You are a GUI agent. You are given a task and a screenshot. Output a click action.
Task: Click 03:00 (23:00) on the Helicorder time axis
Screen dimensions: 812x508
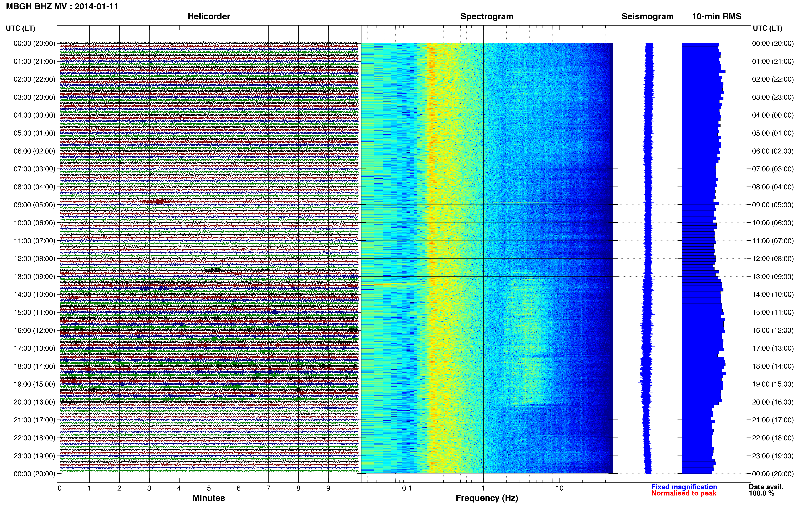click(34, 97)
